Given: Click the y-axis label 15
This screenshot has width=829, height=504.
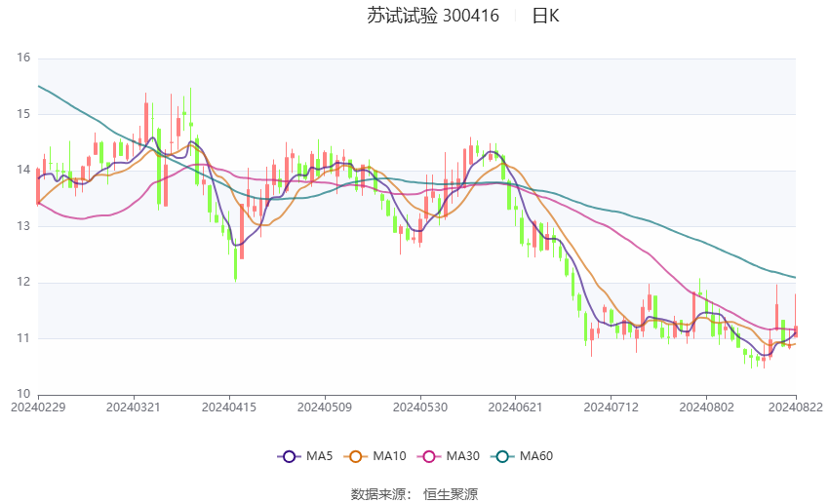Looking at the screenshot, I should 23,114.
